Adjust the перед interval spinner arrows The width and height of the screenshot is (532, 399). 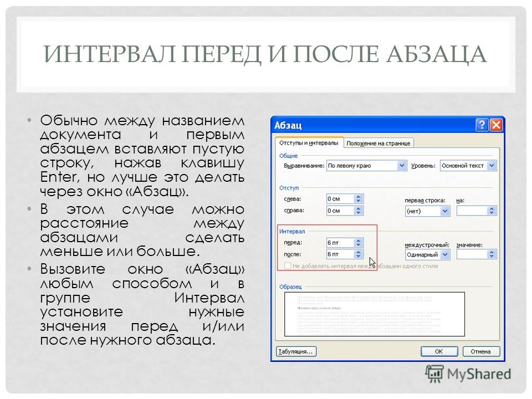pos(359,243)
